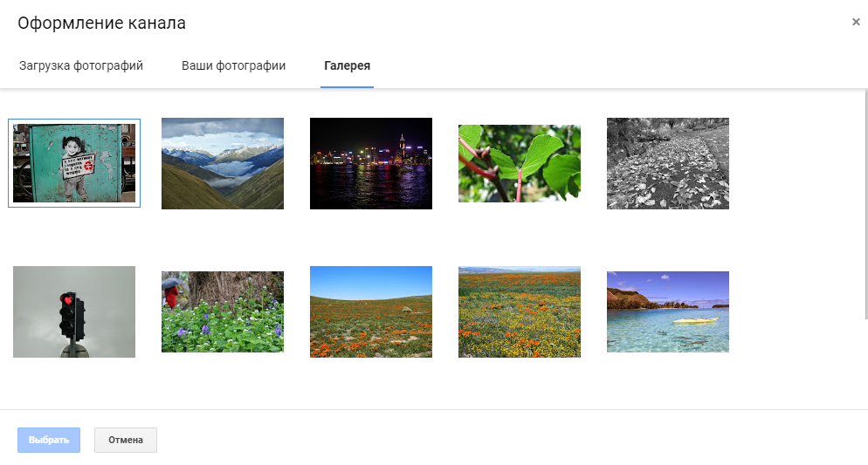This screenshot has height=465, width=868.
Task: Choose the black-and-white fallen leaves photo
Action: coord(668,163)
